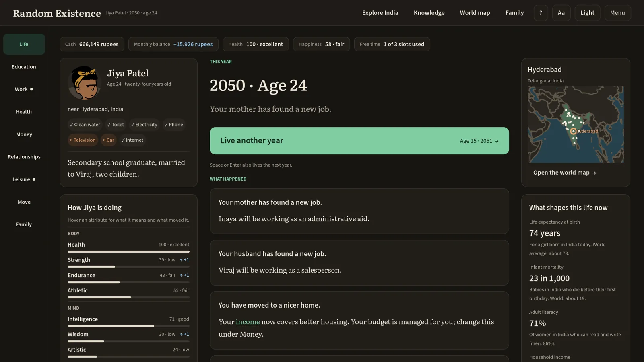Select the Life tab in the sidebar
Screen dimensions: 644x362
tap(24, 44)
